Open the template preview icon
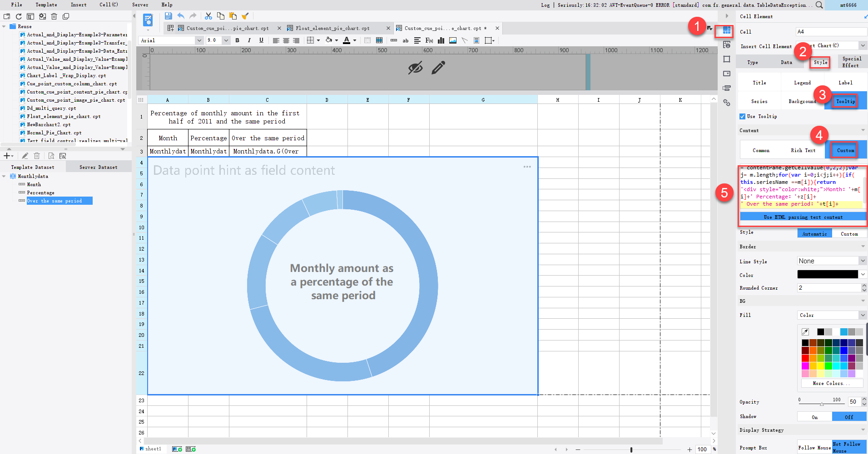 148,20
